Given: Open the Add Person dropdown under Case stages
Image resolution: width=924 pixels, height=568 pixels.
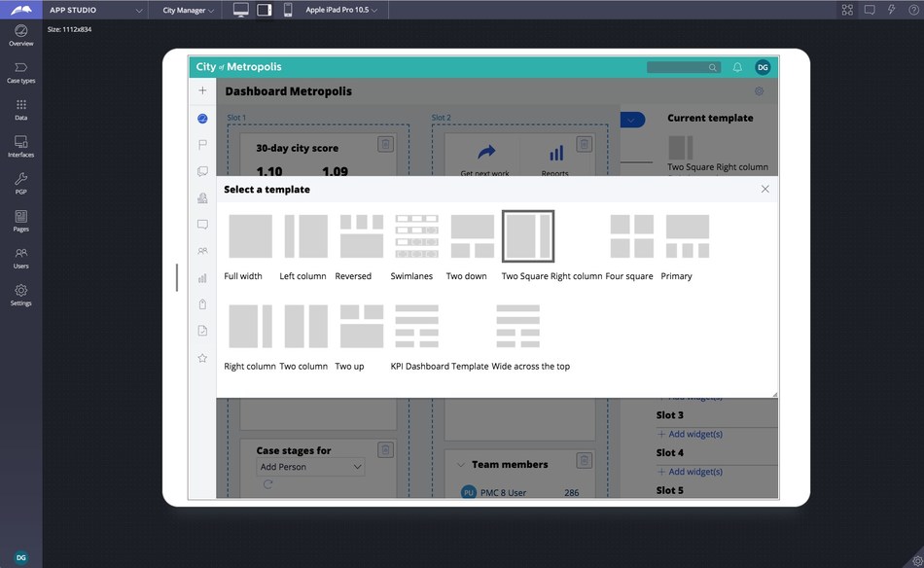Looking at the screenshot, I should pyautogui.click(x=309, y=467).
